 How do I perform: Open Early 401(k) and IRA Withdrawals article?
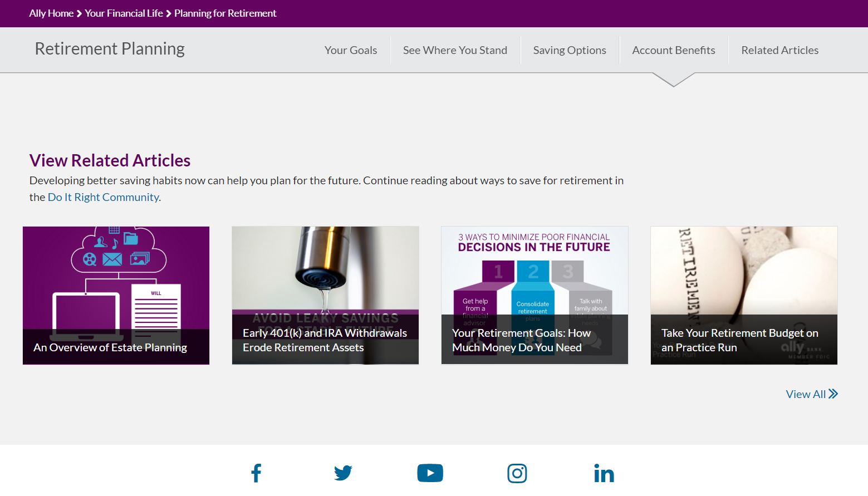tap(325, 296)
